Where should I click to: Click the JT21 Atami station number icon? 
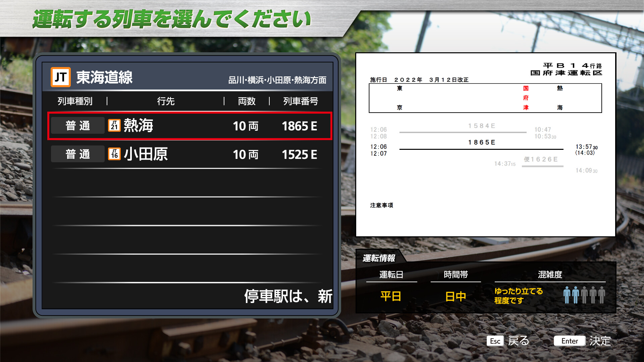pyautogui.click(x=114, y=125)
